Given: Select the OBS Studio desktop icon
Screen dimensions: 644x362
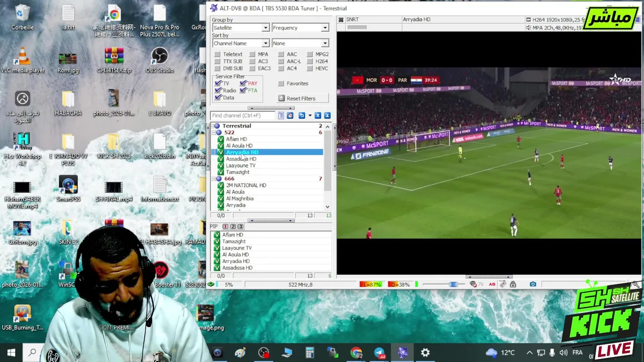Looking at the screenshot, I should coord(159,61).
